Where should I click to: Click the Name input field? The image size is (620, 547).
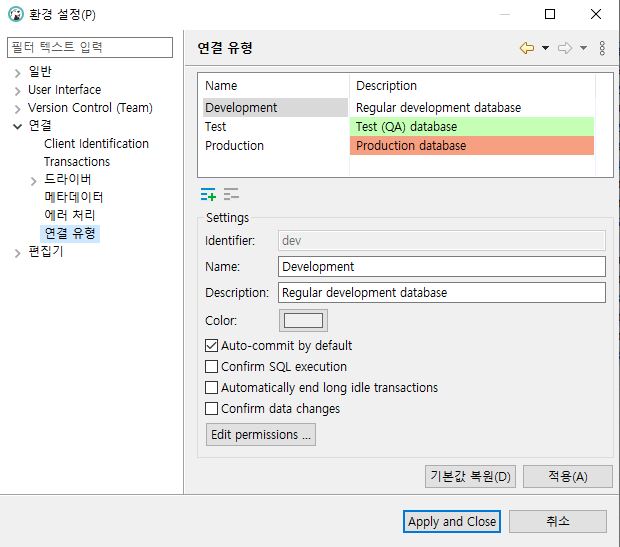pyautogui.click(x=442, y=267)
